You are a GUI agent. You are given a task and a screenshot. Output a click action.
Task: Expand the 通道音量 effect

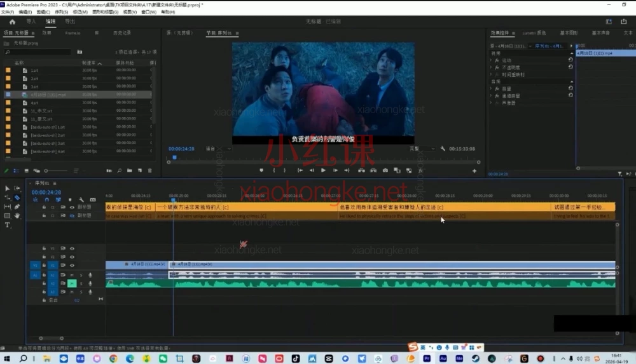491,96
